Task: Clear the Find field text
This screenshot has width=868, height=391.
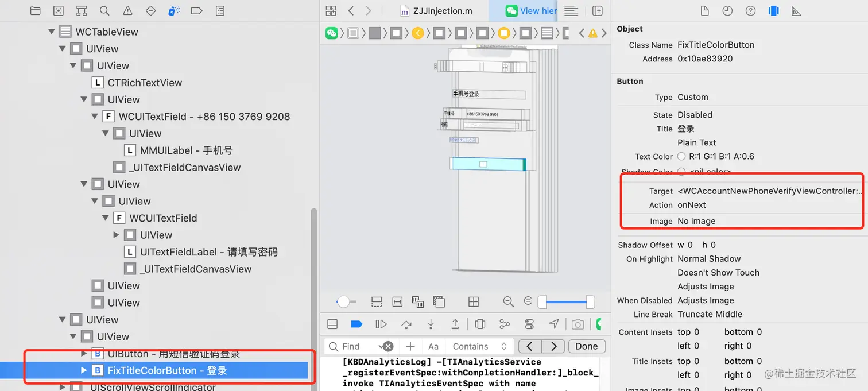Action: (x=389, y=346)
